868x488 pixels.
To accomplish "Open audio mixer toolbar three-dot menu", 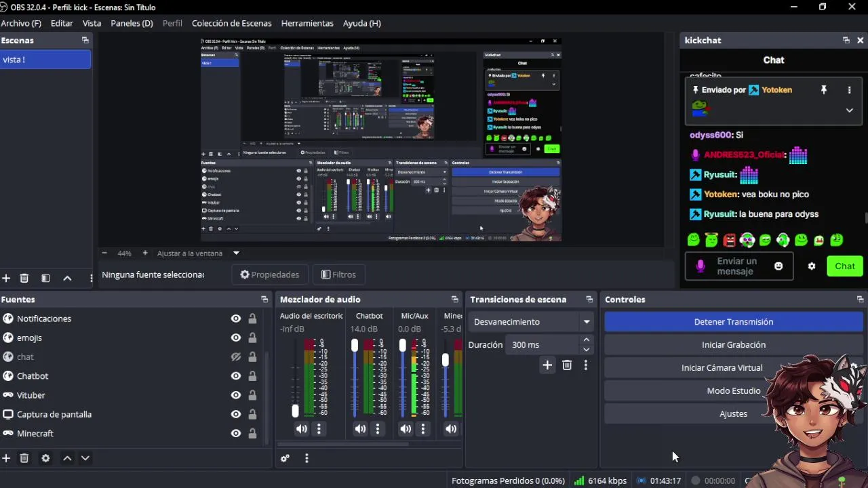I will [x=307, y=458].
